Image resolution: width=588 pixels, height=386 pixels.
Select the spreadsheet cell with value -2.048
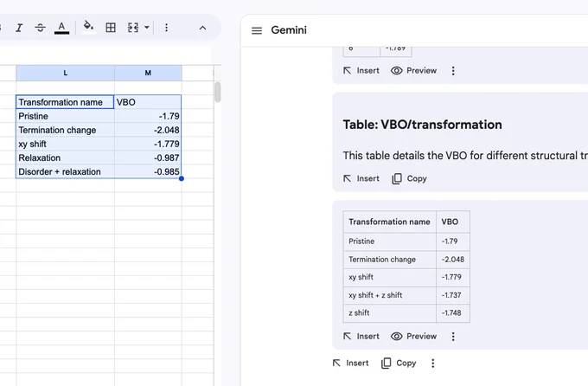pyautogui.click(x=148, y=130)
